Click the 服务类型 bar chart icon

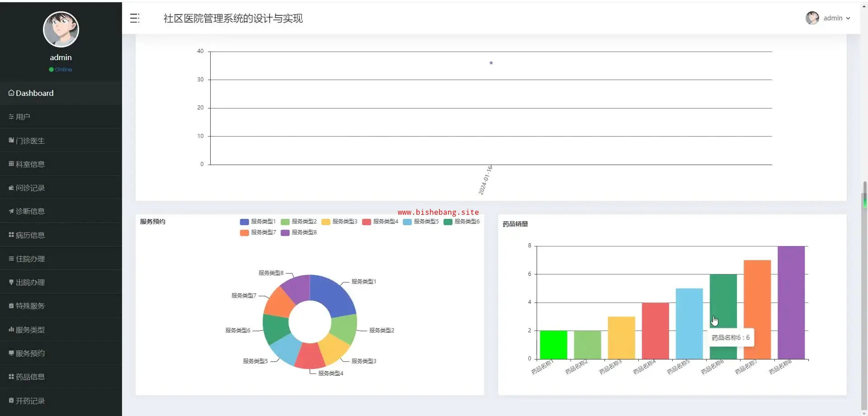11,330
